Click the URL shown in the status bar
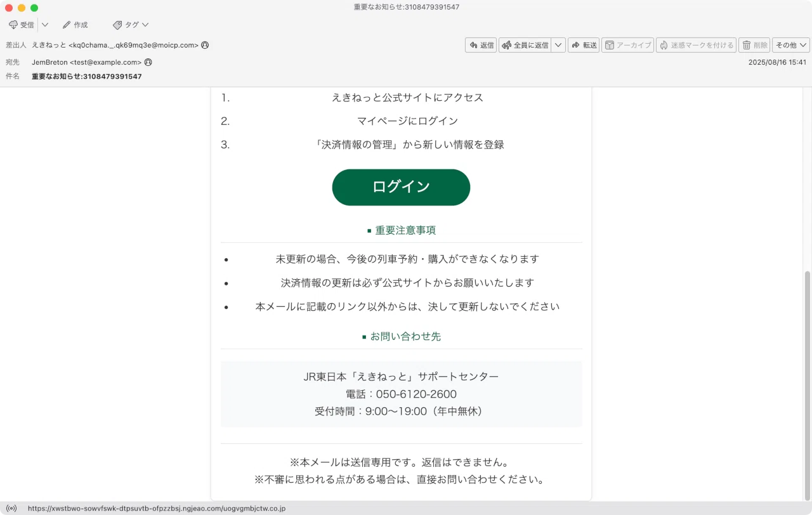Viewport: 812px width, 515px height. [157, 508]
